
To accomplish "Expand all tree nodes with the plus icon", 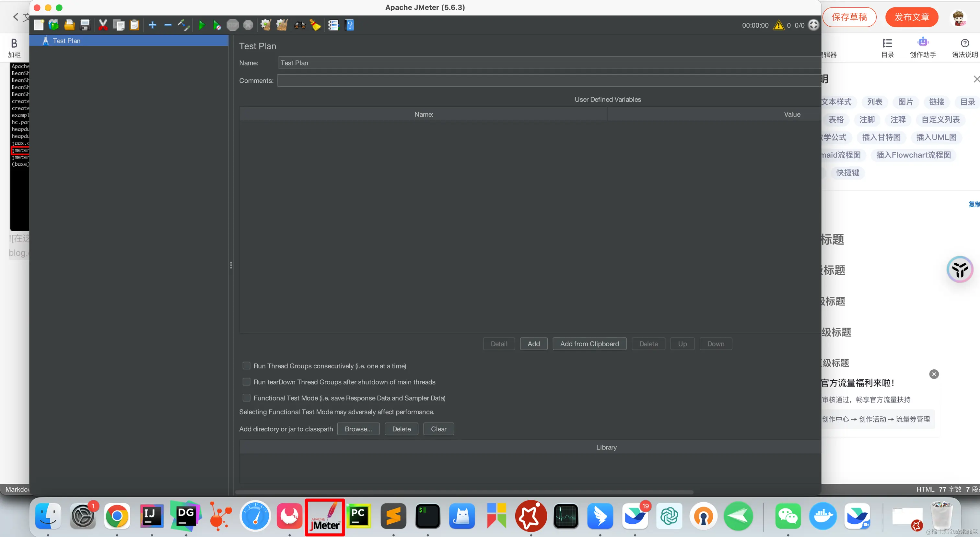I will point(152,25).
